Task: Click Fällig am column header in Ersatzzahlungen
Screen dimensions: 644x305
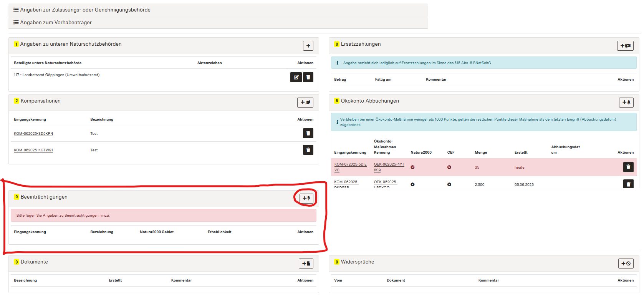Action: tap(383, 80)
